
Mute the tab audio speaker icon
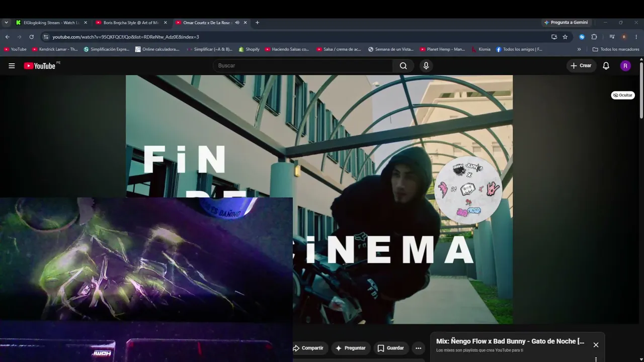237,23
